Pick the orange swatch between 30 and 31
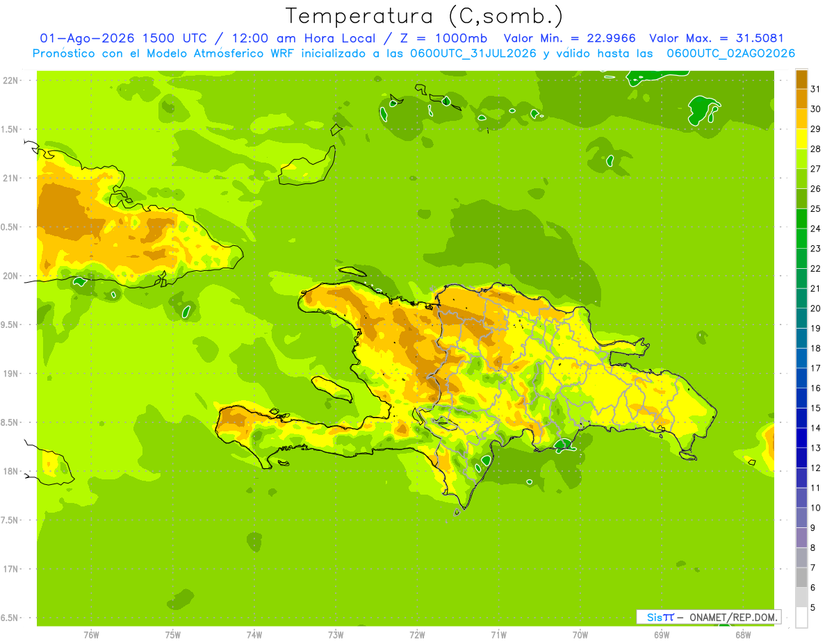 click(x=801, y=99)
